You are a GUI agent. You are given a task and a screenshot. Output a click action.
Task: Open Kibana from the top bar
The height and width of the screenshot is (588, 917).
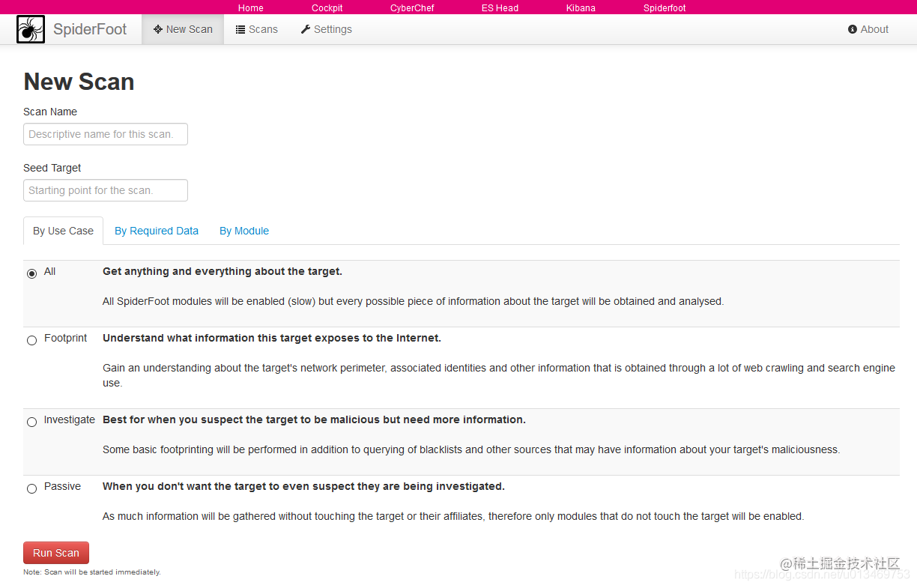[581, 8]
